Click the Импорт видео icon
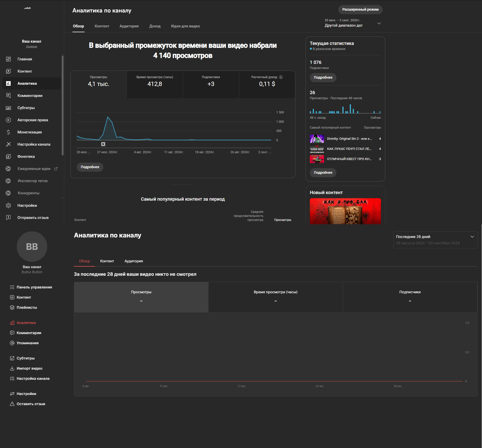The width and height of the screenshot is (482, 448). point(12,368)
